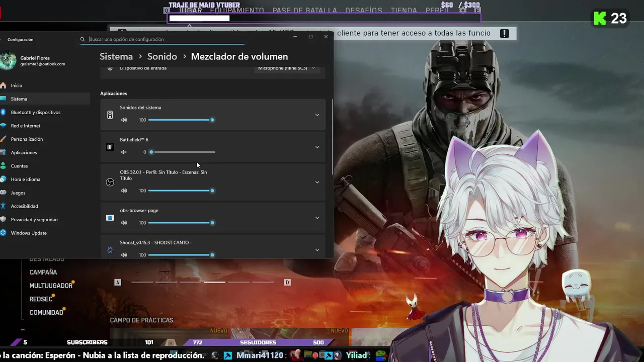Click the D key hint for next page
The width and height of the screenshot is (644, 362).
pos(287,283)
